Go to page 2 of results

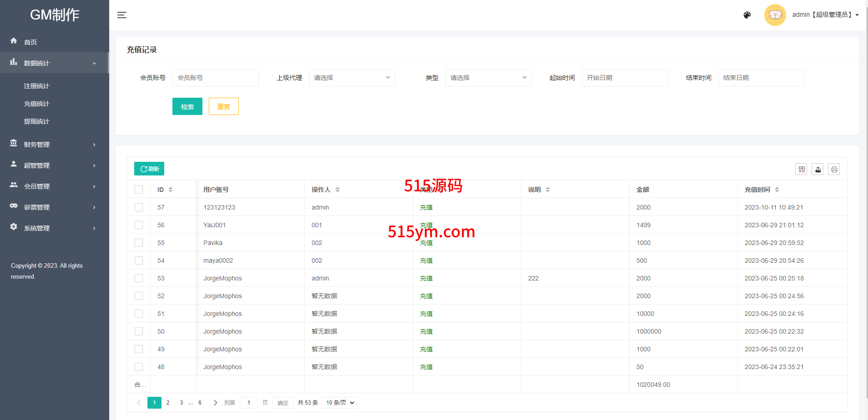168,403
